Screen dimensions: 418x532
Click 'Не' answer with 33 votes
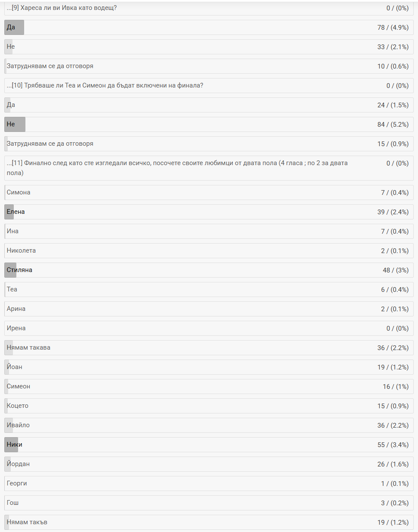coord(209,47)
